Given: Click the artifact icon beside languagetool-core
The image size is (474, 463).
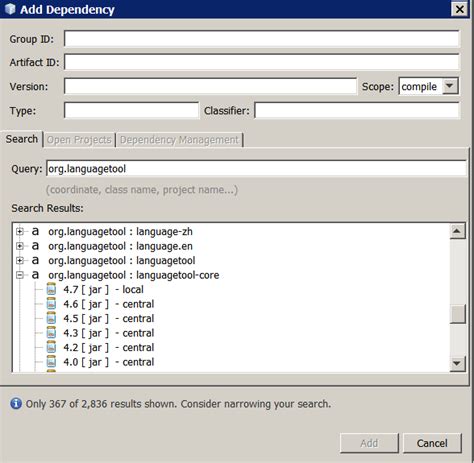Looking at the screenshot, I should [x=35, y=275].
